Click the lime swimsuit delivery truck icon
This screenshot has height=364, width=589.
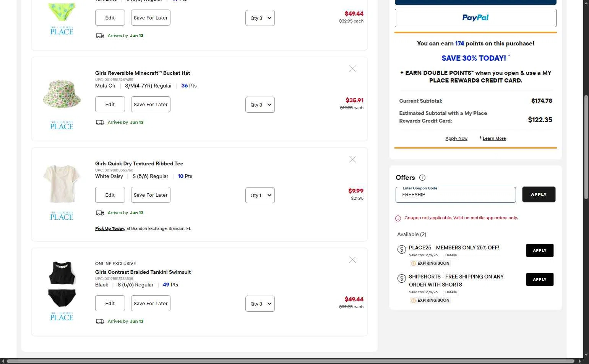[100, 36]
